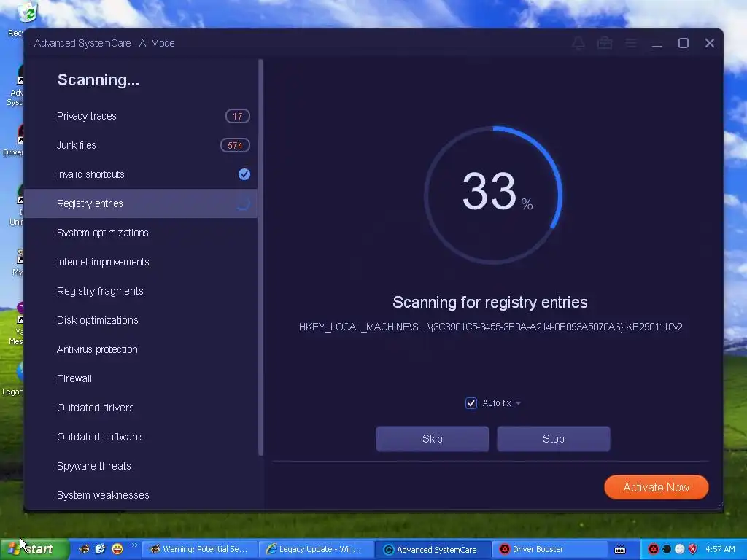Open the on-screen keyboard tray icon
Screen dimensions: 747x560
pyautogui.click(x=620, y=550)
